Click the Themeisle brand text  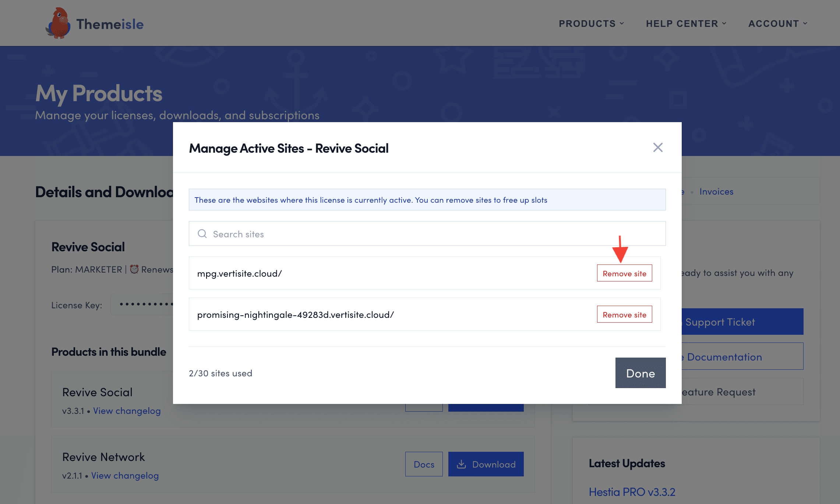(110, 24)
